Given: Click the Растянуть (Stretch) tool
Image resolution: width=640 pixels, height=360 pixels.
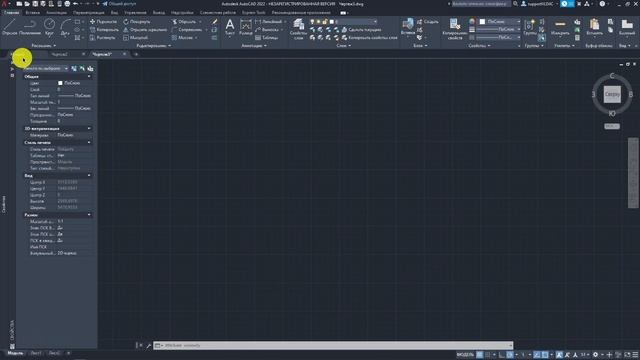Looking at the screenshot, I should pos(102,38).
